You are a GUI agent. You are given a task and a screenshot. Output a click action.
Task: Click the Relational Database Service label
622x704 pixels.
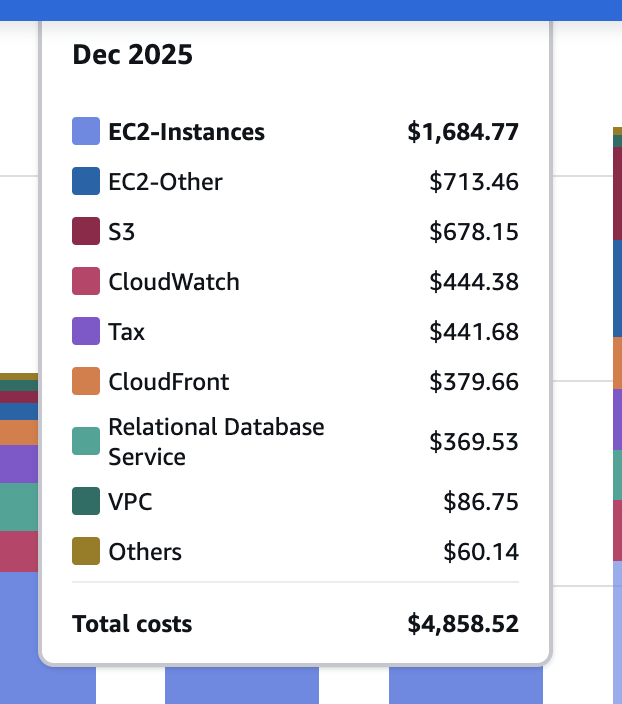click(216, 442)
